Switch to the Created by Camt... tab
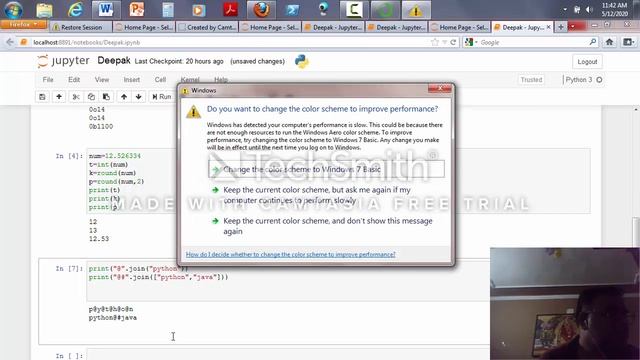This screenshot has height=360, width=640. (x=207, y=27)
